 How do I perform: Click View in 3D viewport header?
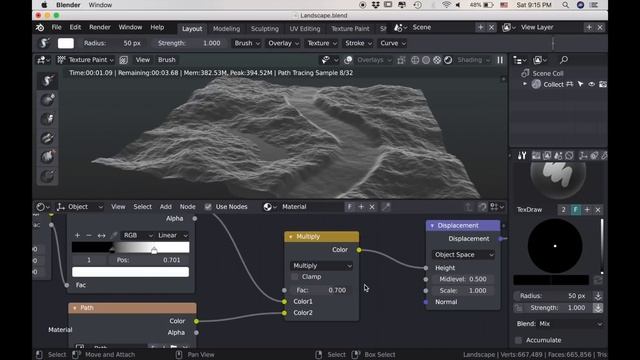pyautogui.click(x=142, y=60)
